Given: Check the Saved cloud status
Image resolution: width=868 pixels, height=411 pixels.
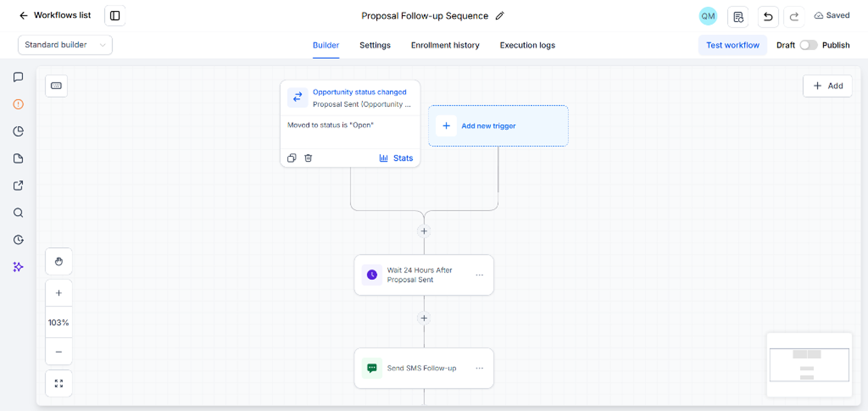Looking at the screenshot, I should pos(832,15).
